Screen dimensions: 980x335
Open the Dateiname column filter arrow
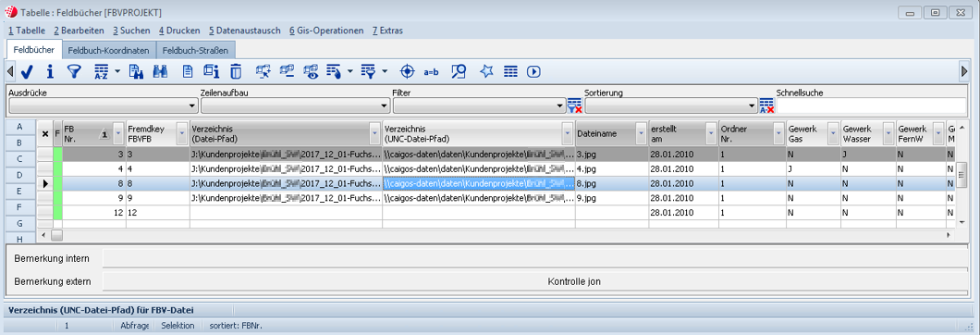coord(640,133)
